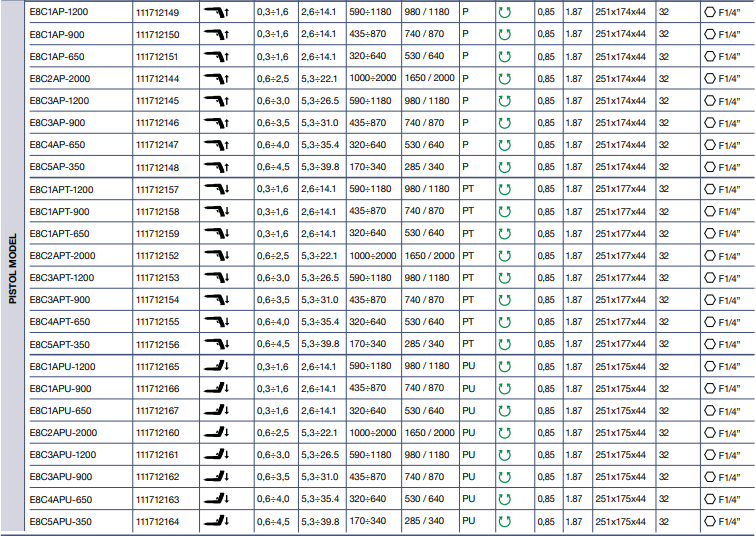The height and width of the screenshot is (536, 756).
Task: Click speed value 1650 / 2000 in E8C2APU-2000 row
Action: (430, 432)
